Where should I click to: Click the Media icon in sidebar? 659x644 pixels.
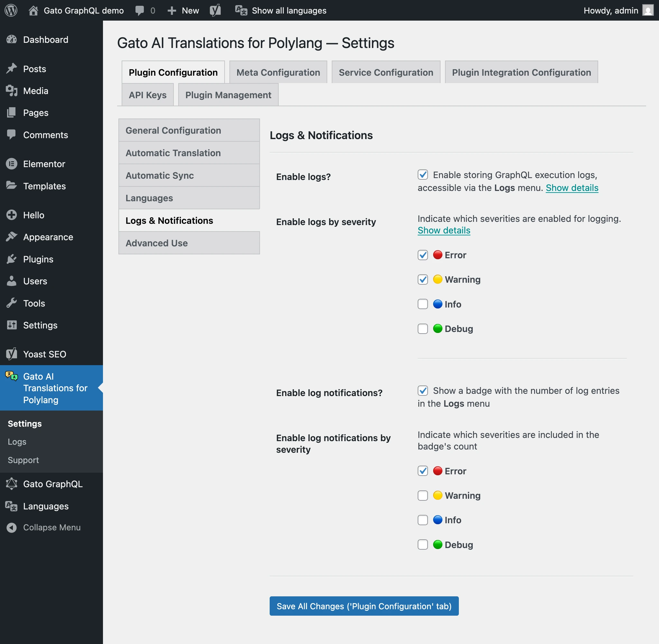pyautogui.click(x=12, y=91)
